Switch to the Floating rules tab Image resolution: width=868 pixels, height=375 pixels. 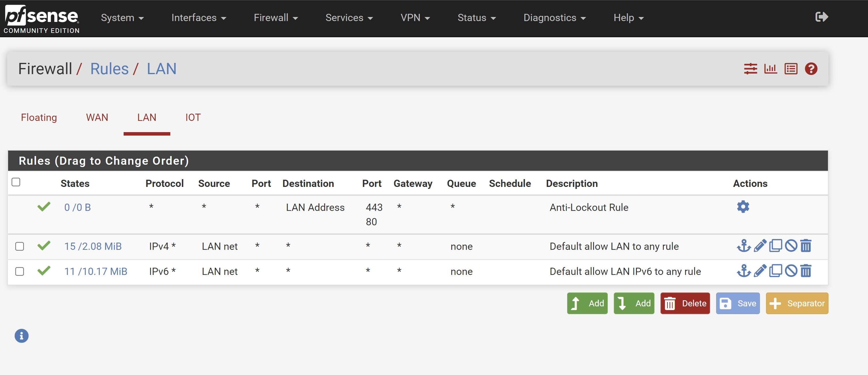(39, 117)
